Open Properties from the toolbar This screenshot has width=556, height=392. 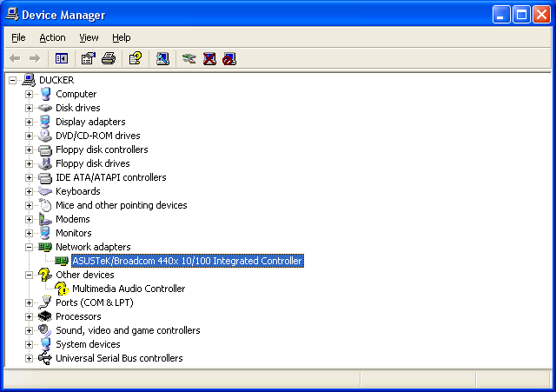pos(88,59)
